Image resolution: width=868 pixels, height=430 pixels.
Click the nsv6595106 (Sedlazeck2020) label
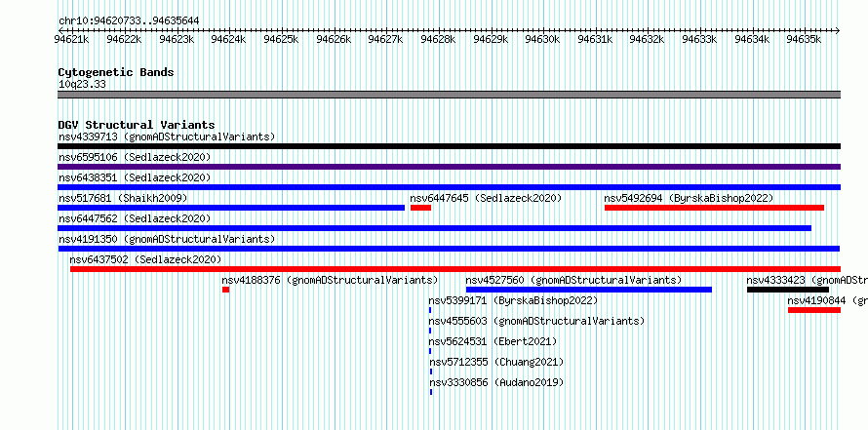135,157
